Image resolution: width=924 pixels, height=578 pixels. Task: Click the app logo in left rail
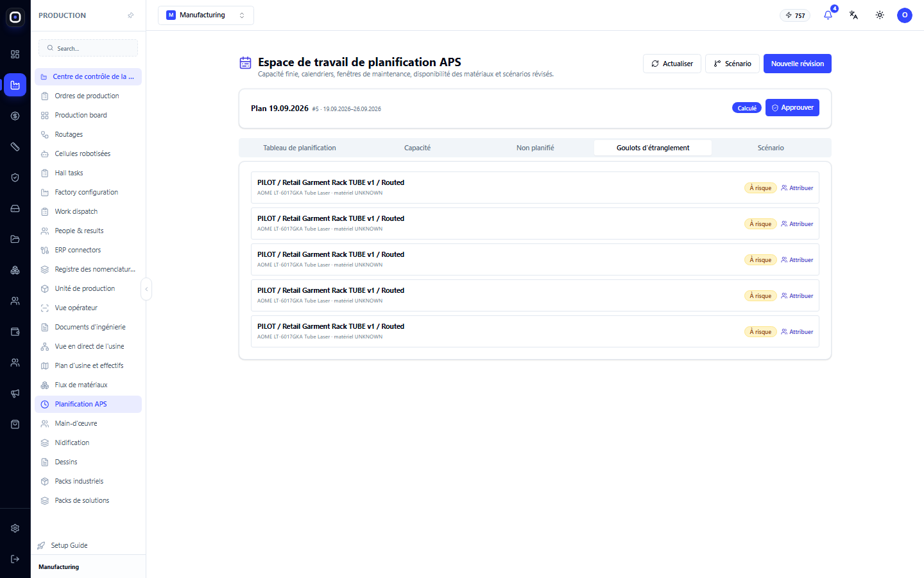click(x=15, y=17)
